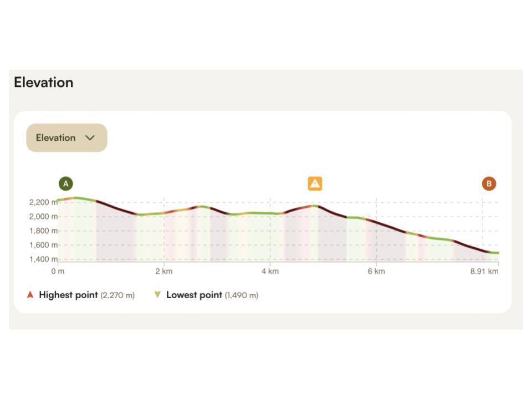
Task: Click the 1,800 m elevation axis label
Action: pos(43,231)
